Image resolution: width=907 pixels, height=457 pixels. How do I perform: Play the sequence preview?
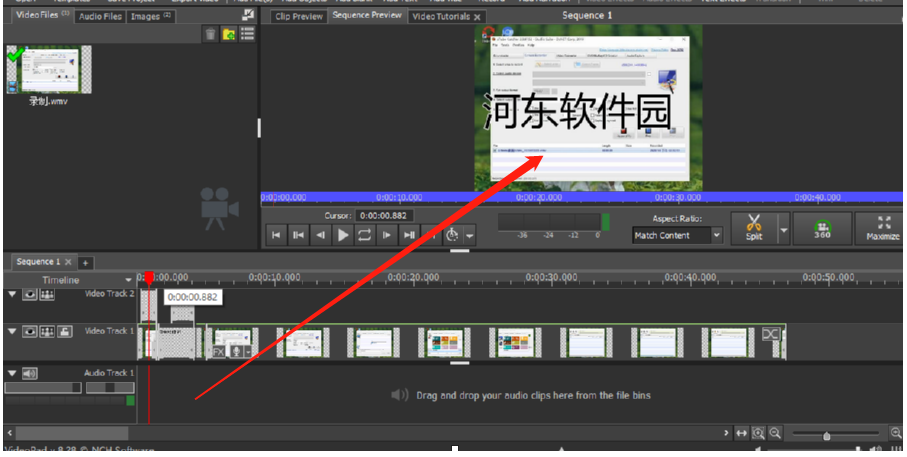[x=343, y=235]
